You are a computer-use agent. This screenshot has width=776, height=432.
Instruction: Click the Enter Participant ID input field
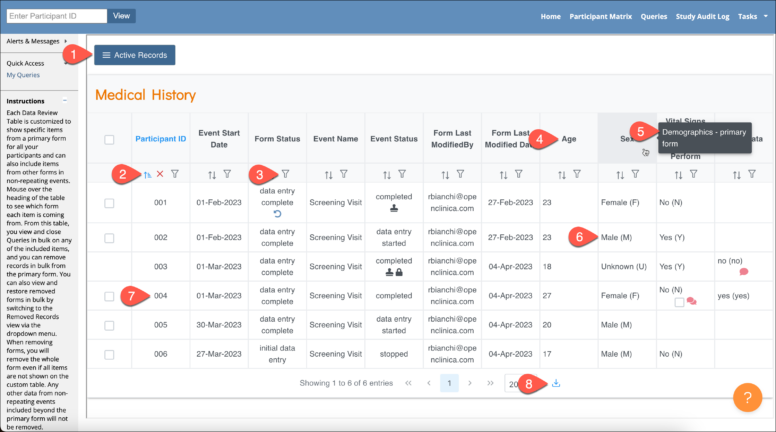coord(55,16)
